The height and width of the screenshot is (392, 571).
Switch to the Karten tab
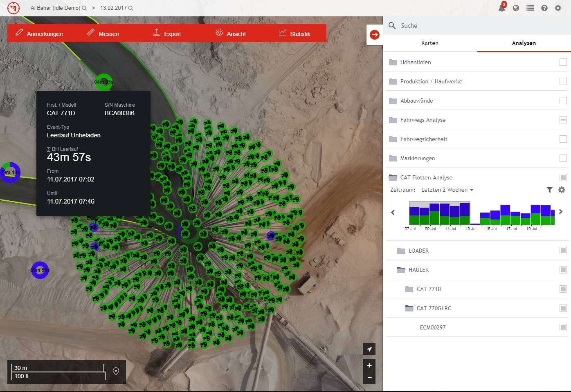tap(429, 43)
